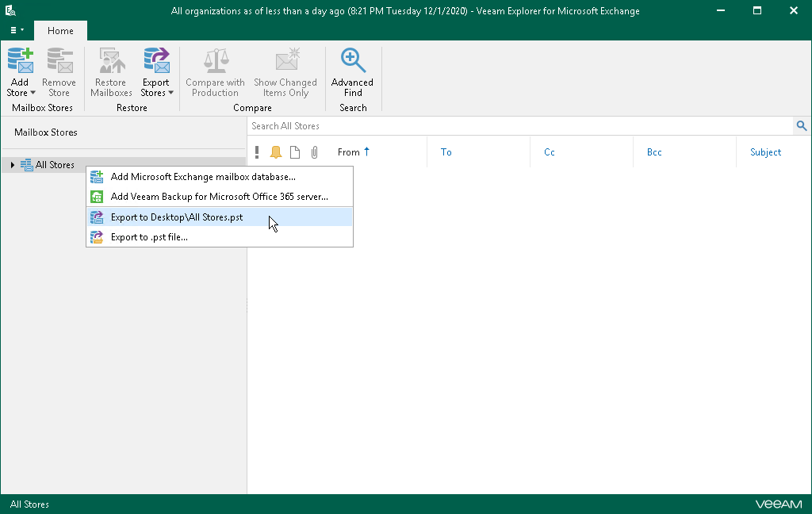Viewport: 812px width, 514px height.
Task: Click the Restore Mailboxes icon
Action: coord(111,60)
